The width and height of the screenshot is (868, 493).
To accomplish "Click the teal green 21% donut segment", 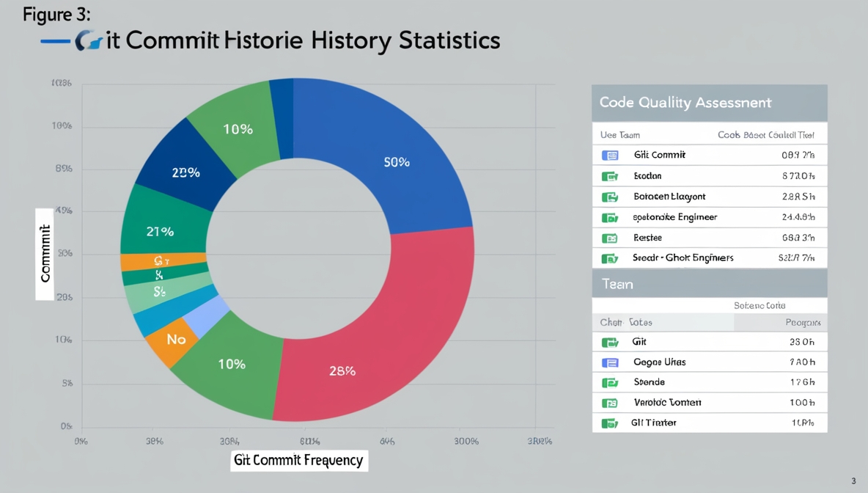I will pyautogui.click(x=160, y=230).
